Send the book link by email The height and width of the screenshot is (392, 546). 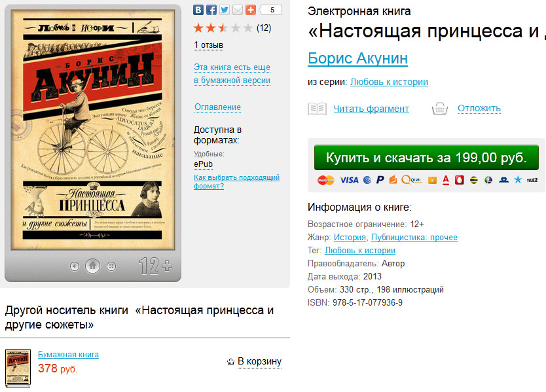click(238, 10)
